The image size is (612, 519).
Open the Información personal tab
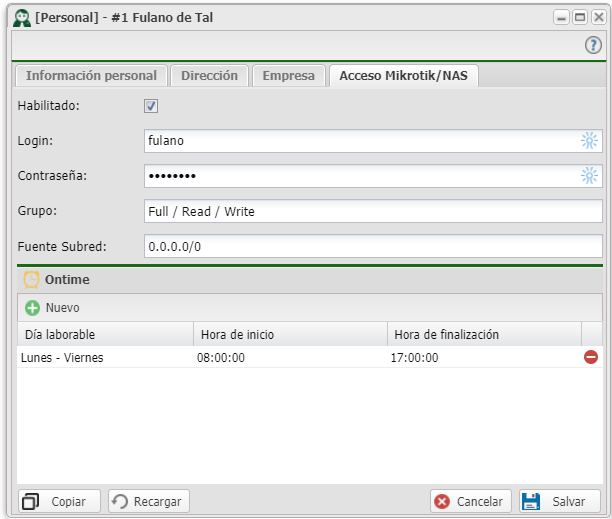(91, 75)
